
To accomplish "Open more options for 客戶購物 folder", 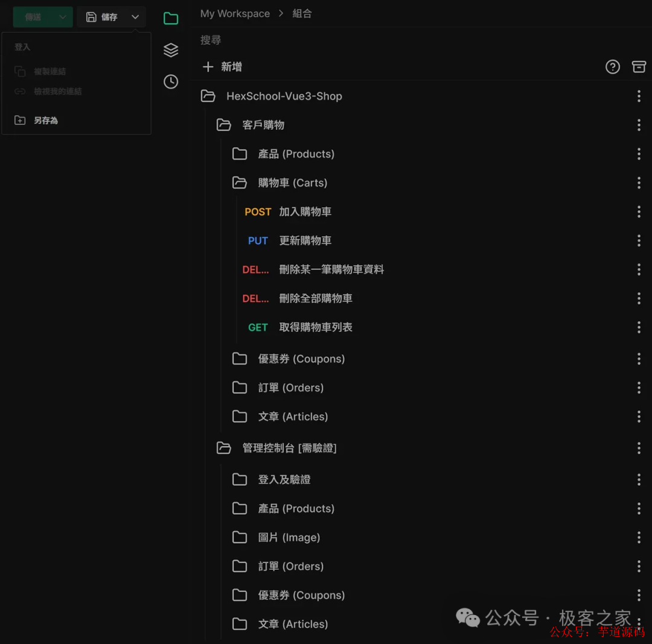I will click(639, 125).
